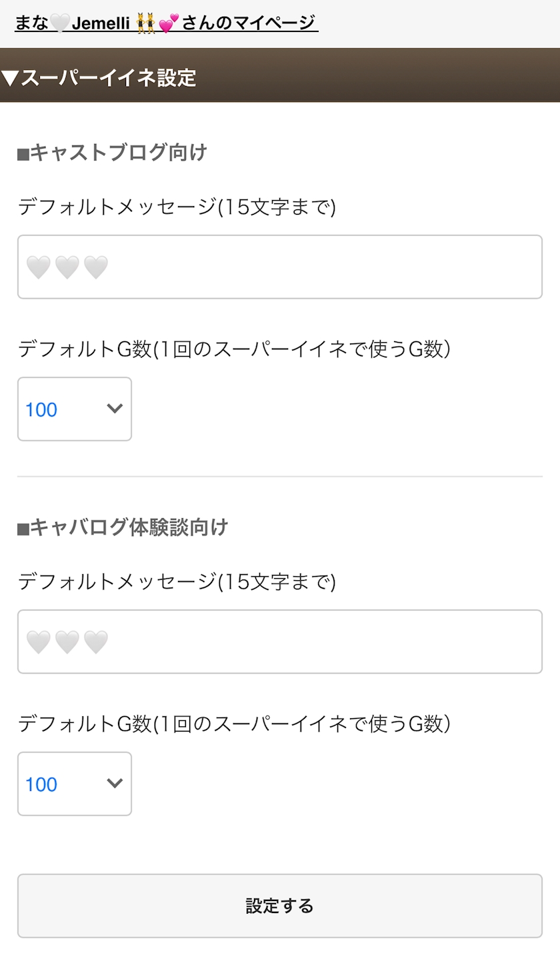The width and height of the screenshot is (560, 965).
Task: Click the デフォルトG数 label under キャバログ体験談向け
Action: pyautogui.click(x=234, y=724)
